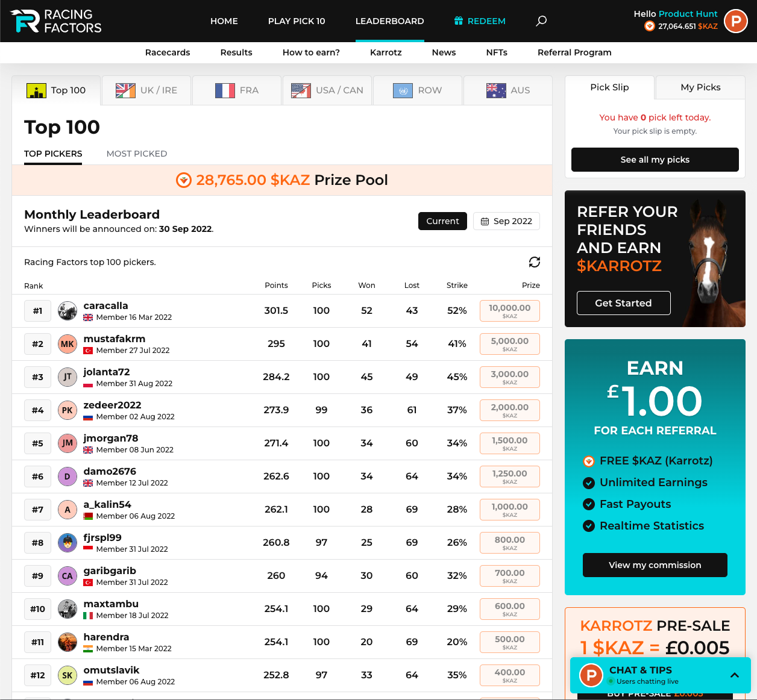757x700 pixels.
Task: Click the 10,000.00 $KAZ prize box
Action: coord(510,311)
